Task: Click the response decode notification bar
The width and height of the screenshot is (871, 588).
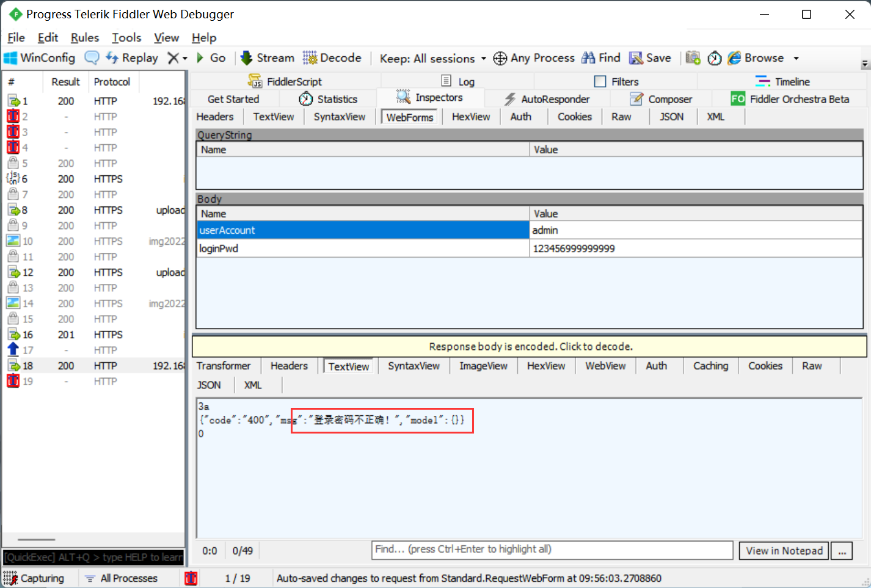Action: click(530, 346)
